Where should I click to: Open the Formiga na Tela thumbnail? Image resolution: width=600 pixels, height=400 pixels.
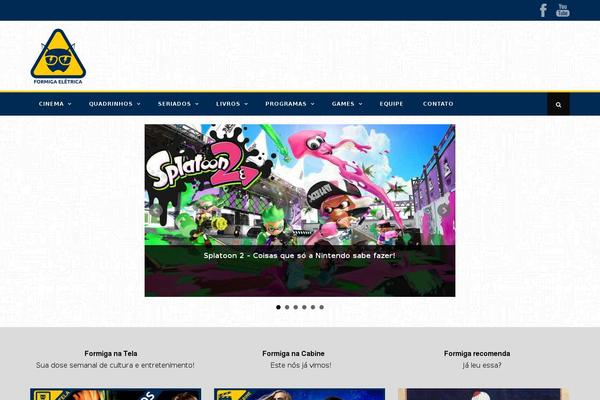[x=116, y=394]
